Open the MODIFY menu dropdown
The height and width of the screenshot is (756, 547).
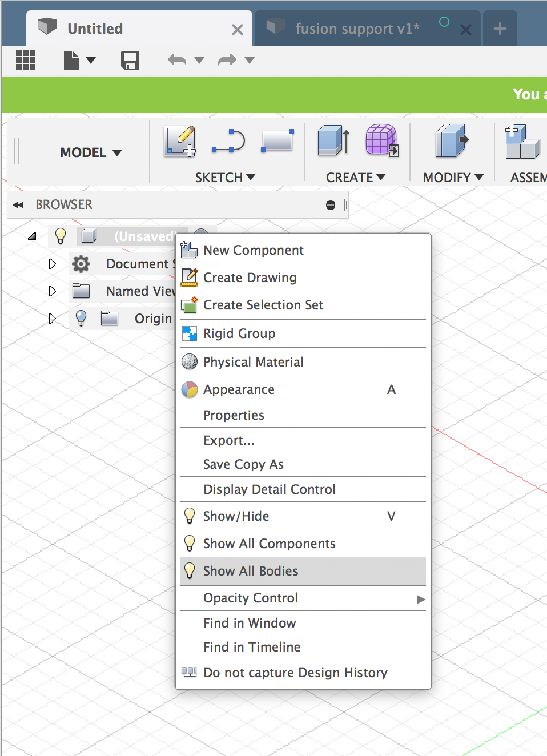point(453,178)
